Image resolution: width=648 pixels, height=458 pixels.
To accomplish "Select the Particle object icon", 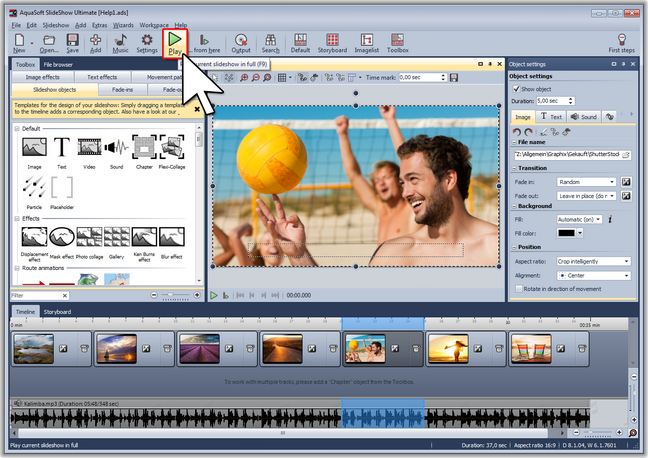I will point(33,187).
